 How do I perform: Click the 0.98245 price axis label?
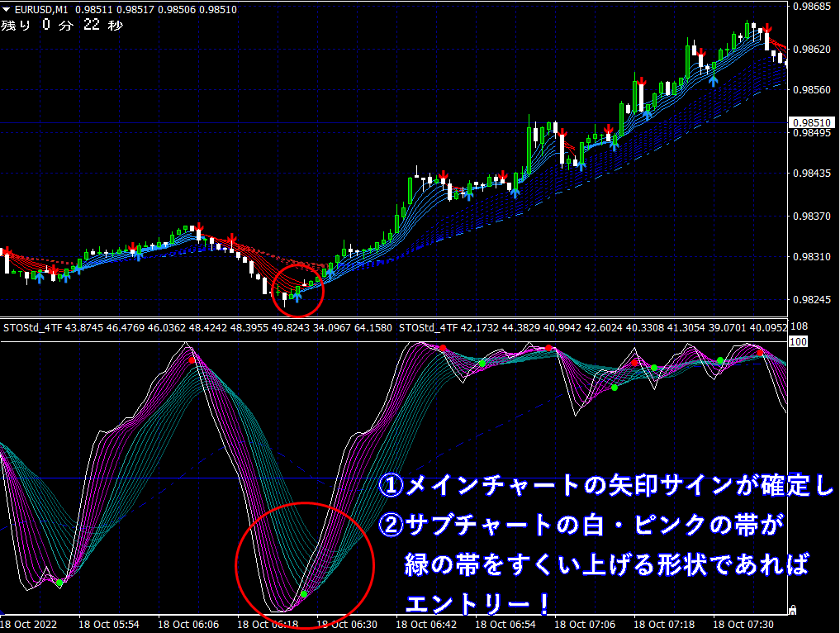[812, 300]
